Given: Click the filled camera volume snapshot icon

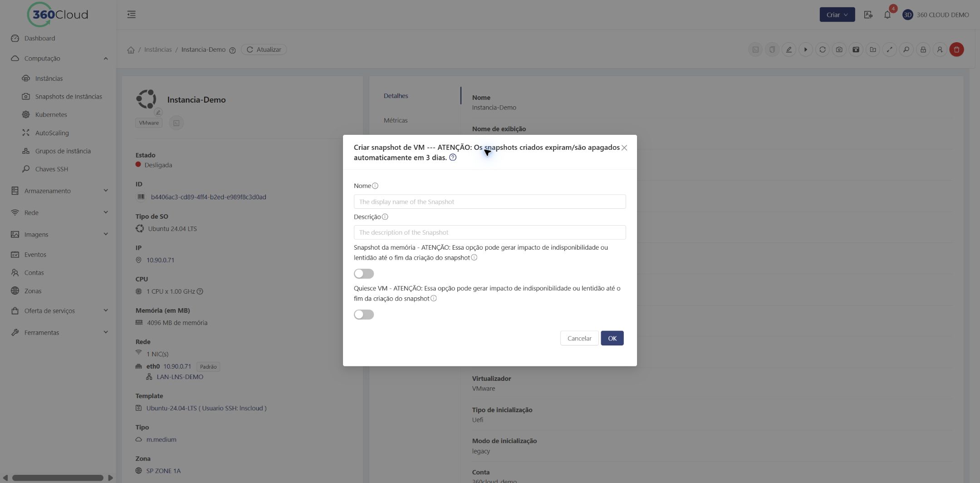Looking at the screenshot, I should pyautogui.click(x=856, y=49).
